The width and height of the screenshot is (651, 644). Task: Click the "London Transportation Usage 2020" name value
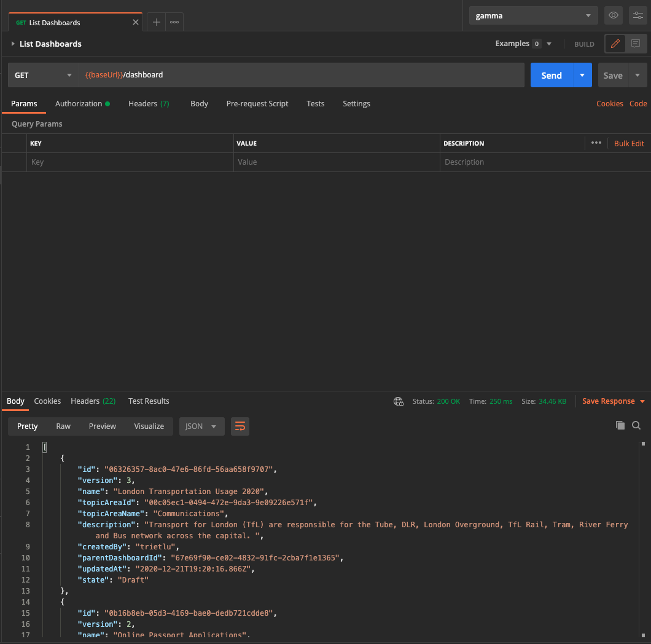[x=190, y=492]
